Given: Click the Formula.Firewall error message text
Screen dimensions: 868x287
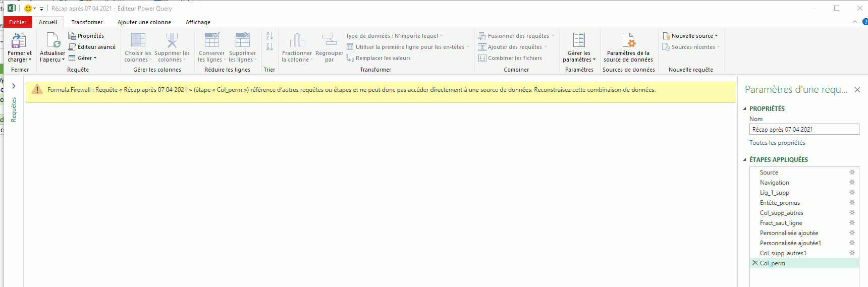Looking at the screenshot, I should pos(351,90).
